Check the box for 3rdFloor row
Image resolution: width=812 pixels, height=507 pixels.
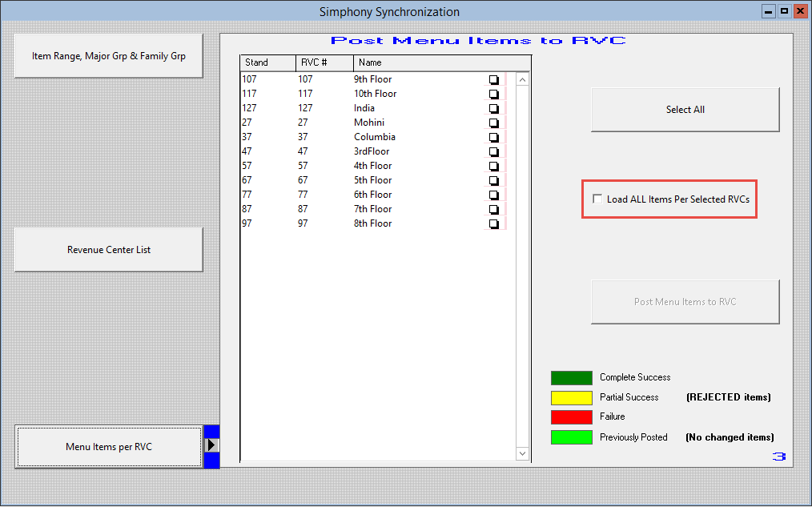pyautogui.click(x=493, y=152)
